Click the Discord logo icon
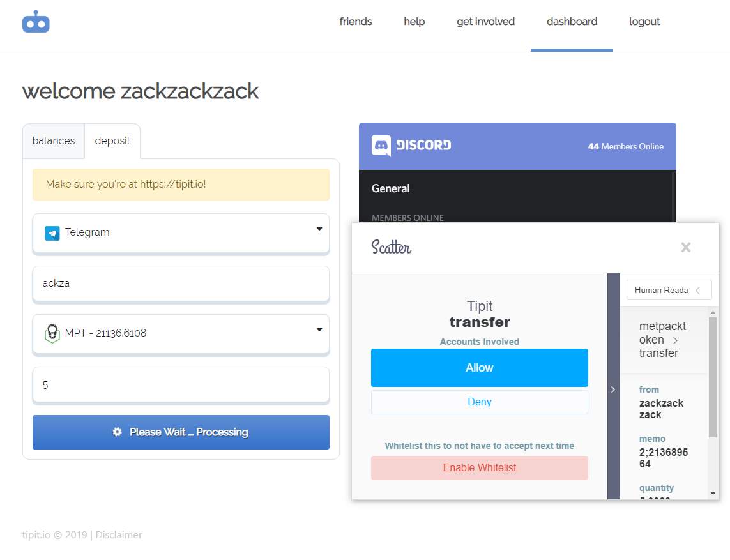The width and height of the screenshot is (730, 560). click(x=381, y=146)
